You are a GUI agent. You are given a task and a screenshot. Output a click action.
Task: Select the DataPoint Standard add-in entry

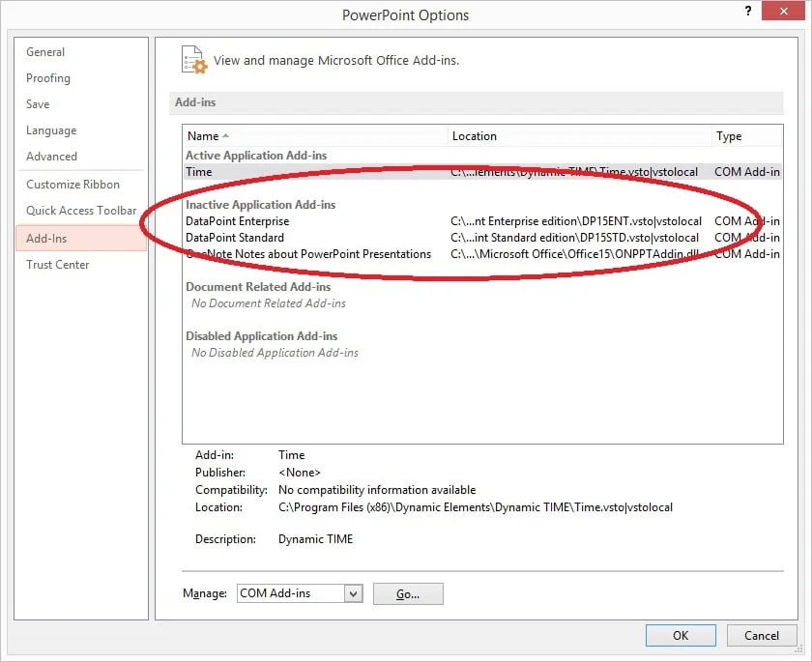235,238
